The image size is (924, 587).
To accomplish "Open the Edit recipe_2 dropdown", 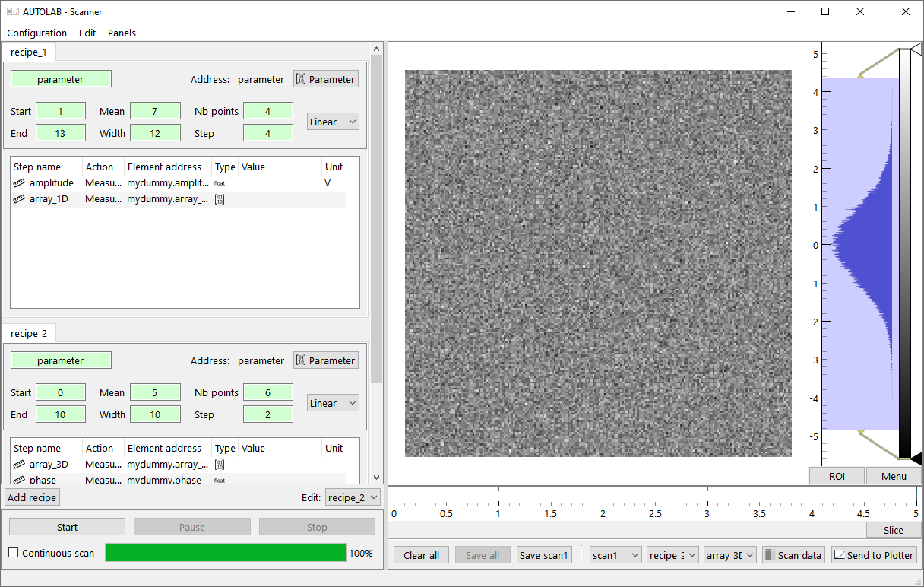I will [x=353, y=497].
